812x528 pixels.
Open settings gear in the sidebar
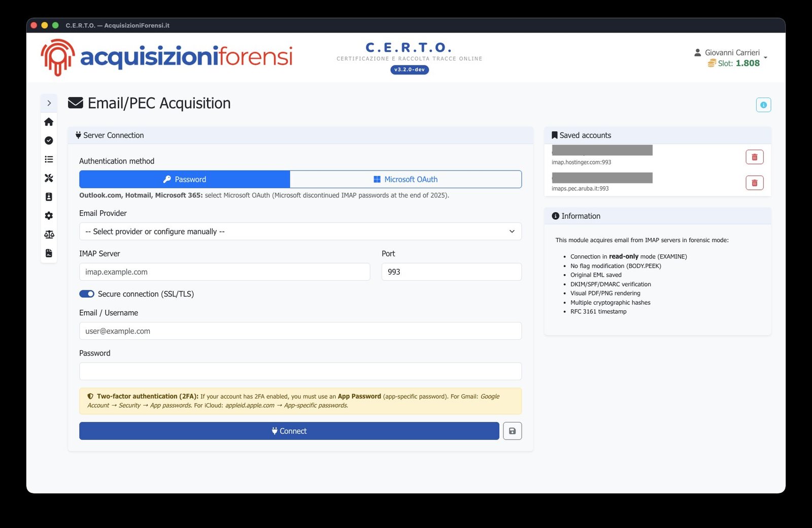tap(49, 216)
